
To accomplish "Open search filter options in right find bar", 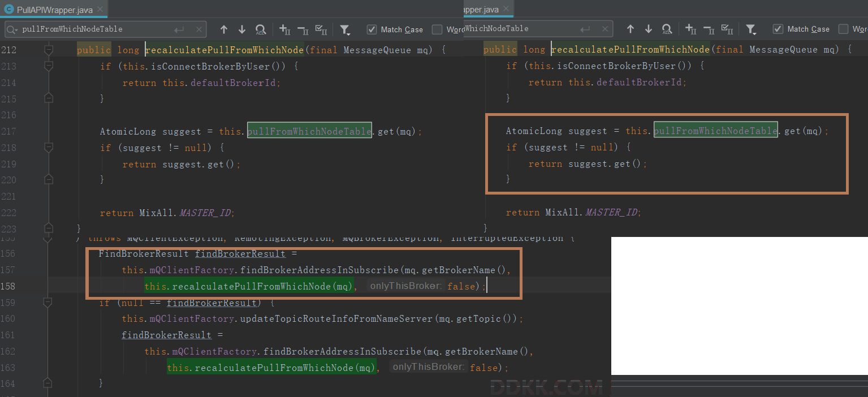I will [751, 29].
